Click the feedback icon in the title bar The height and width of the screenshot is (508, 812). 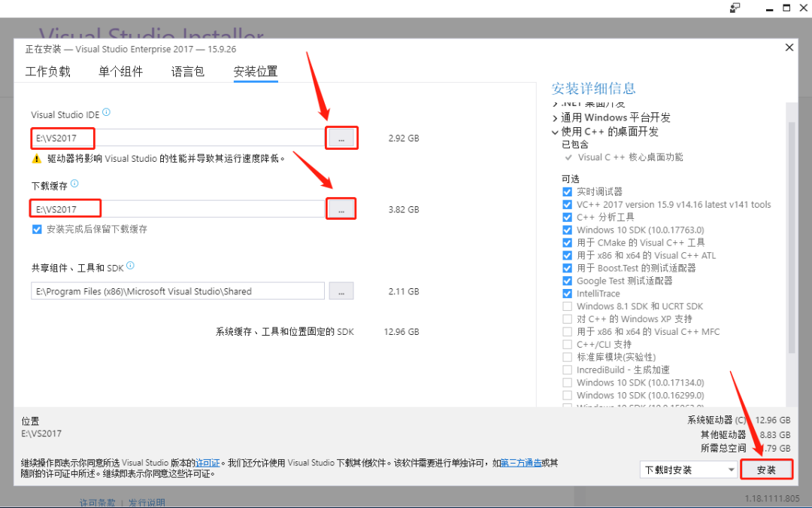point(735,8)
